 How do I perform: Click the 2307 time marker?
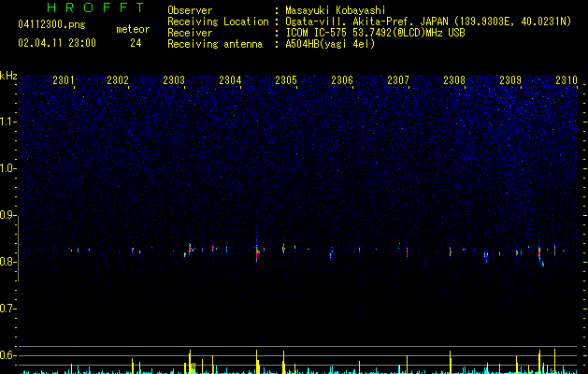coord(398,79)
